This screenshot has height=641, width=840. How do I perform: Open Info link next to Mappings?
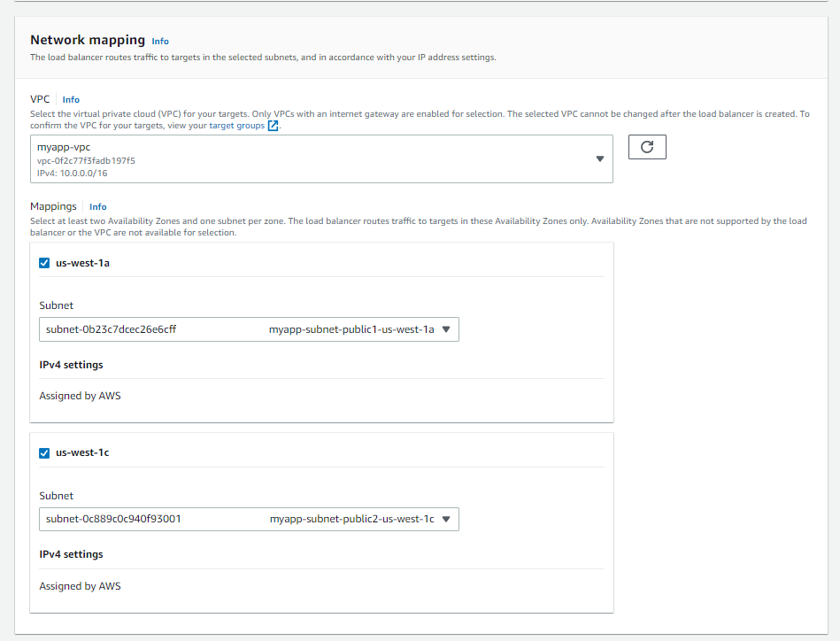point(98,207)
